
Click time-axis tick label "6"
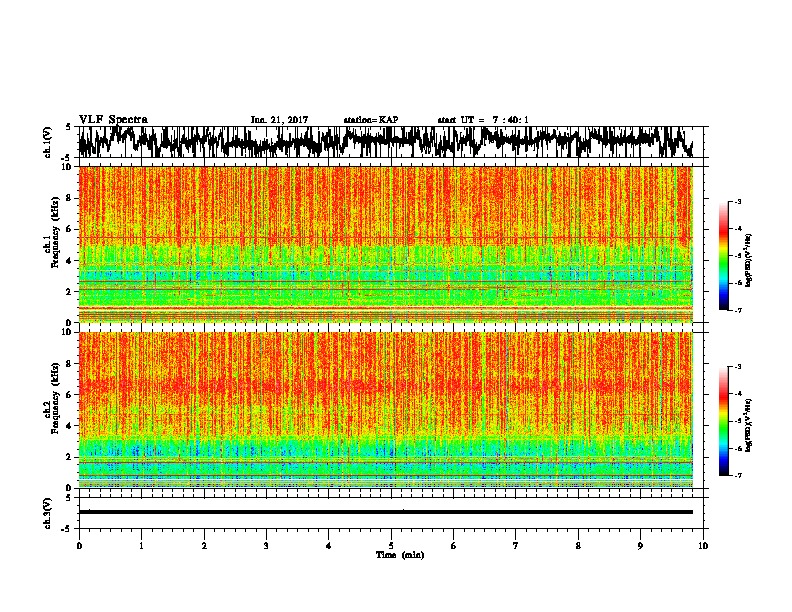click(x=454, y=546)
